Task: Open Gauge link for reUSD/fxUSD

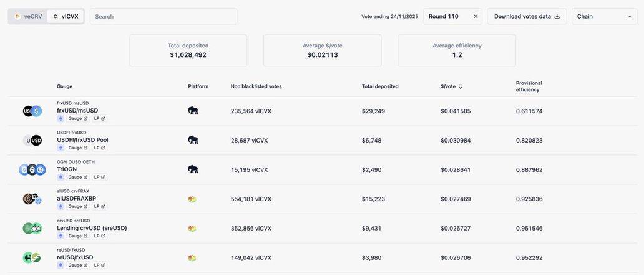Action: 78,265
